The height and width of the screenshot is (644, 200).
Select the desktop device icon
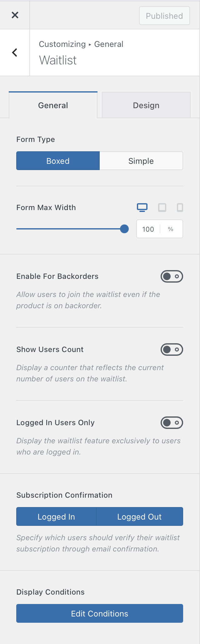point(142,208)
